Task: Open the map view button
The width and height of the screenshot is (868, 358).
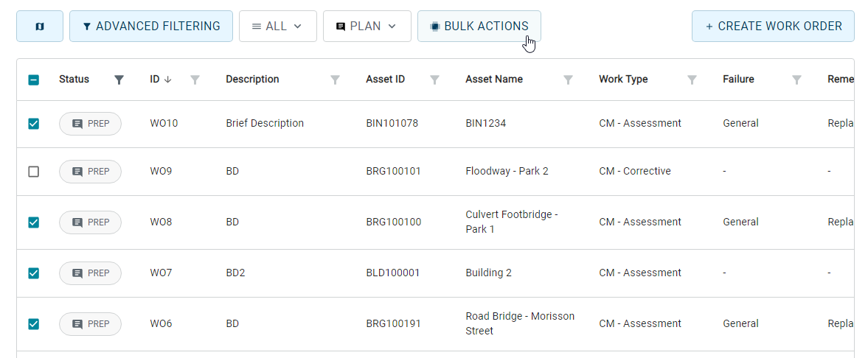Action: point(40,26)
